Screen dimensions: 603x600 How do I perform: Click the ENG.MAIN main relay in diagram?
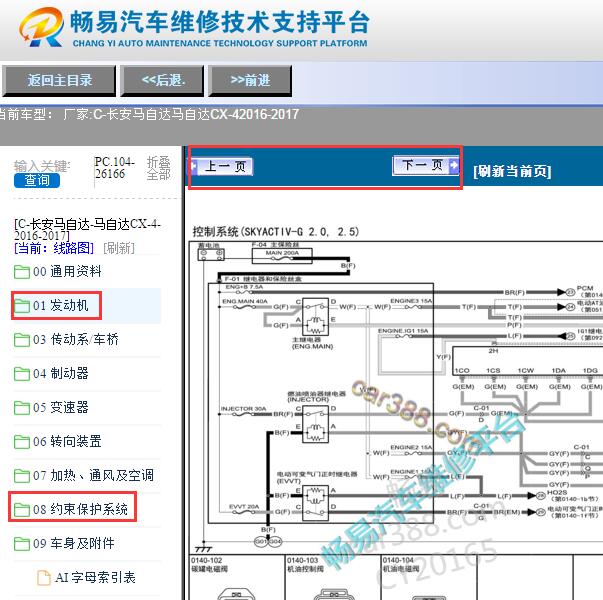click(x=315, y=317)
